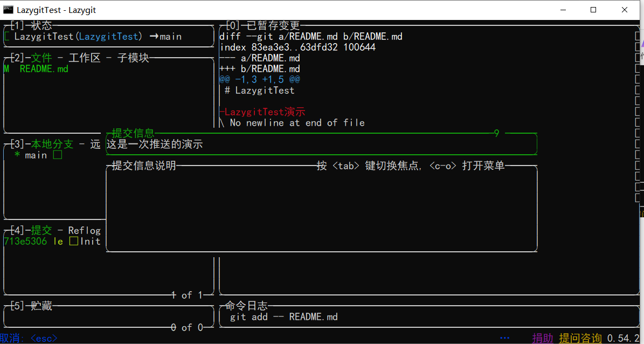Select the modified README.md file row

coord(109,69)
